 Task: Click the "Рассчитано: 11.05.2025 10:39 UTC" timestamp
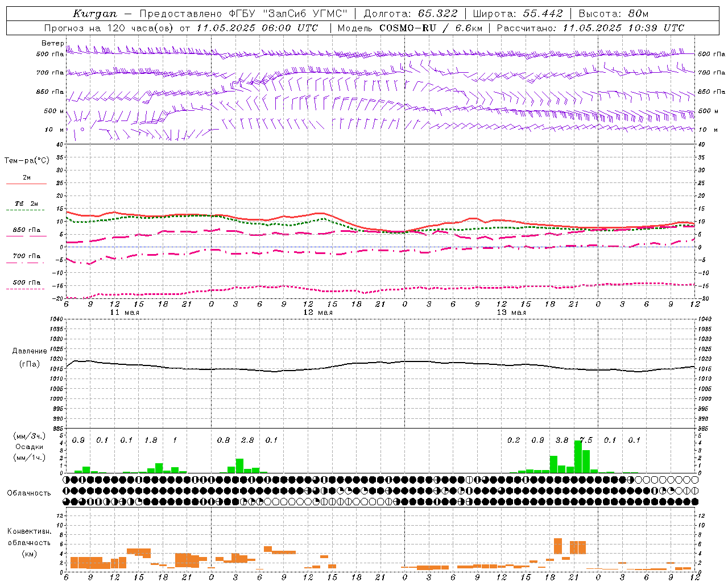(590, 28)
